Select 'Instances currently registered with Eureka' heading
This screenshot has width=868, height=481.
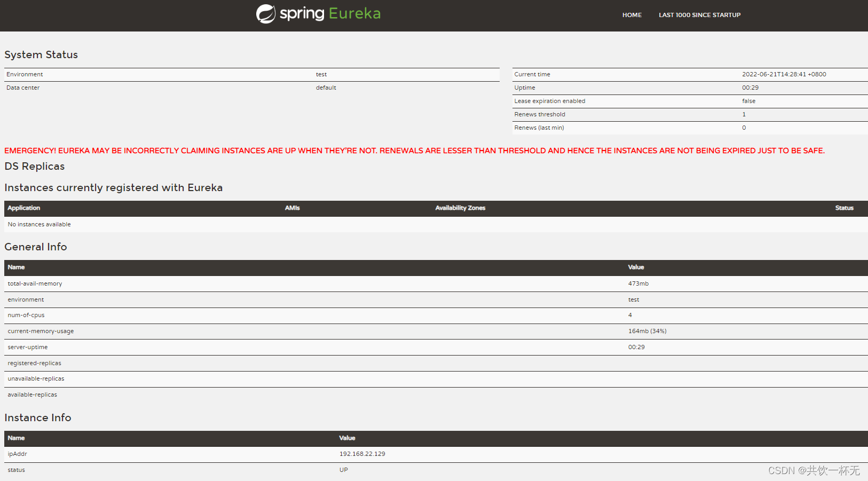pos(113,187)
